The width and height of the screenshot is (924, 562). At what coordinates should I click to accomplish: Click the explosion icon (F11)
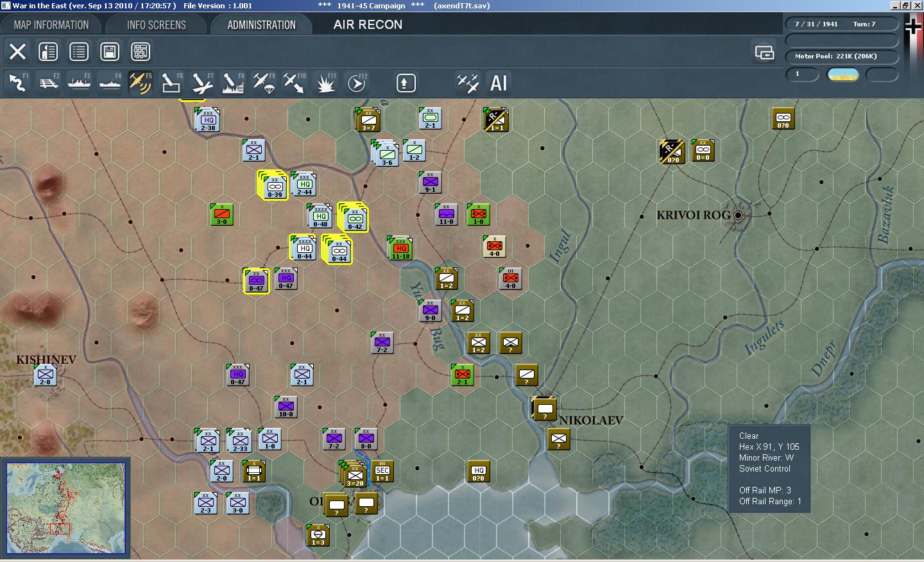pos(325,83)
